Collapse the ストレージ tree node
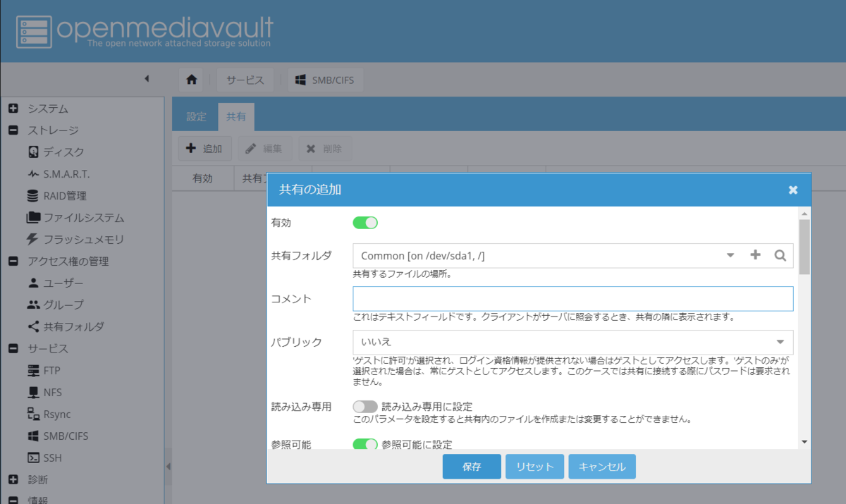Image resolution: width=846 pixels, height=504 pixels. [13, 130]
